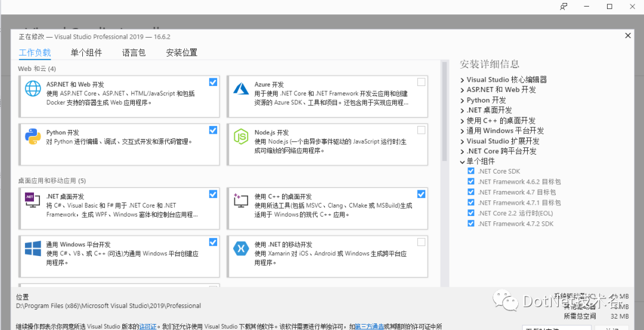Select the Node.js 开发 workload title
This screenshot has width=644, height=330.
(271, 132)
